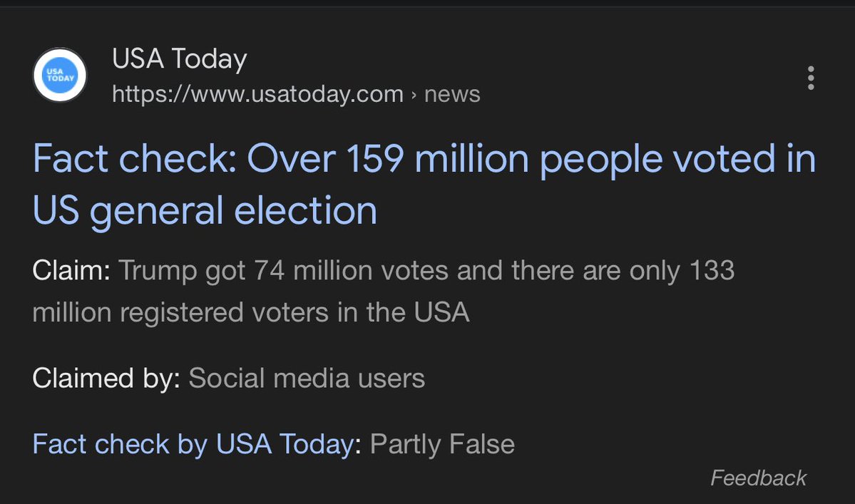855x504 pixels.
Task: Click "US general election" in the headline
Action: (x=205, y=210)
